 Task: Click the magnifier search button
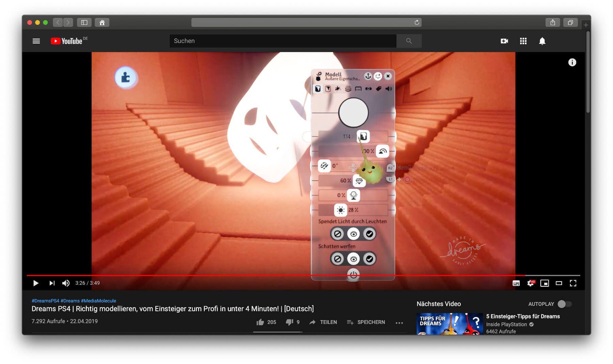[409, 41]
